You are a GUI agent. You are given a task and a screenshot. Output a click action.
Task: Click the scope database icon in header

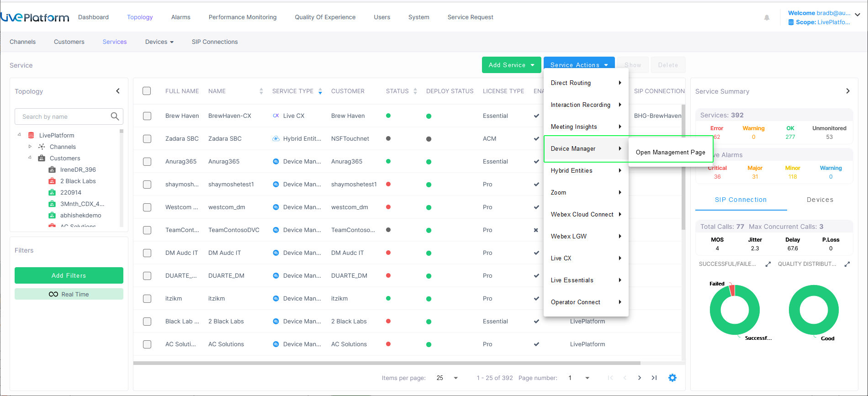[x=791, y=22]
